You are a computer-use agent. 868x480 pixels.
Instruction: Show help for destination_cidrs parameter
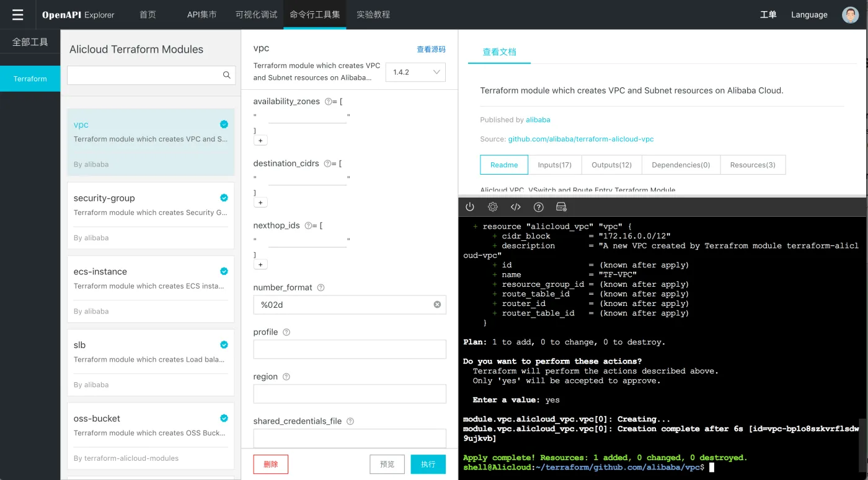(x=327, y=164)
